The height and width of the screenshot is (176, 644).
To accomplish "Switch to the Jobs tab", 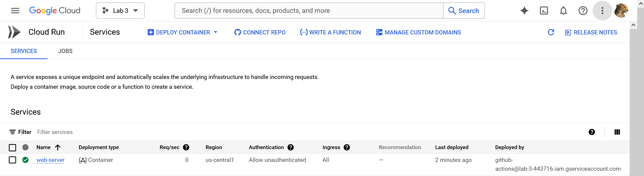I will 65,51.
